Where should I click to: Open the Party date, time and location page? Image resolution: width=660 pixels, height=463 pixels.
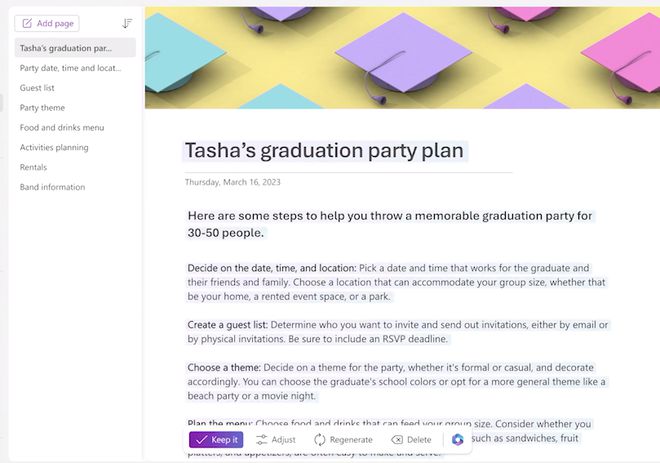pos(70,68)
